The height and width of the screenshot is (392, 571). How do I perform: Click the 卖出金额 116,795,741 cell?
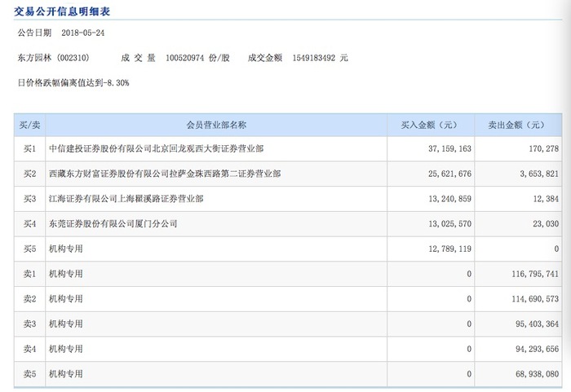point(535,274)
